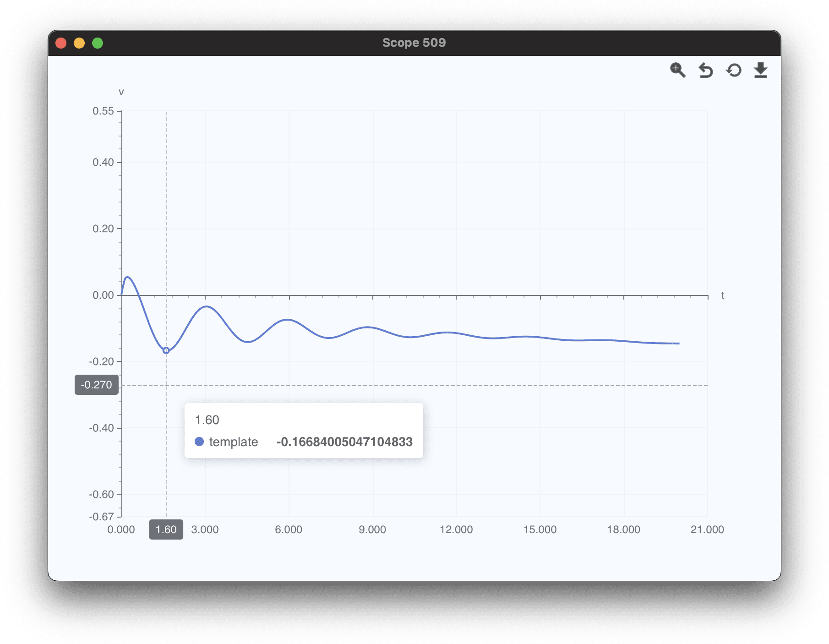Click the blue template series dot in the tooltip
The image size is (829, 644).
(199, 442)
